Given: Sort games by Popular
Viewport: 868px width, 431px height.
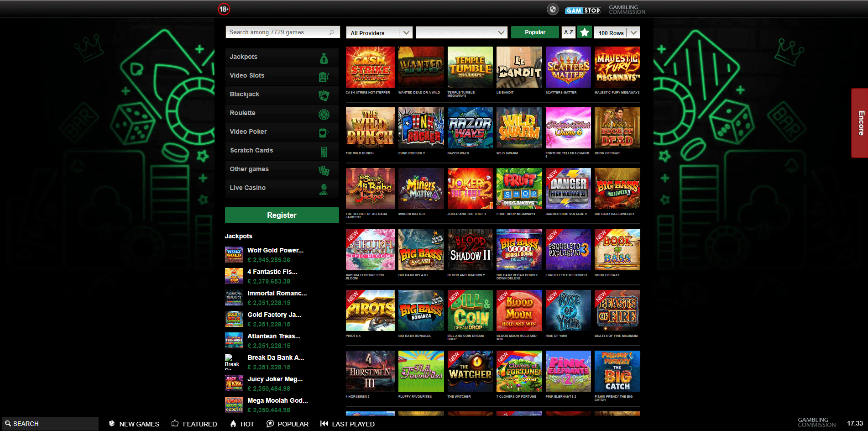Looking at the screenshot, I should click(535, 32).
